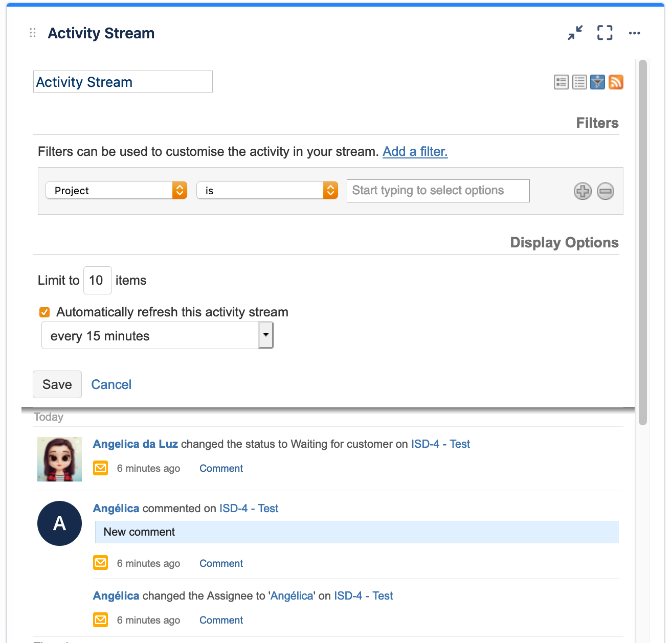Viewport: 672px width, 643px height.
Task: Click inside the 'Start typing to select options' field
Action: click(438, 191)
